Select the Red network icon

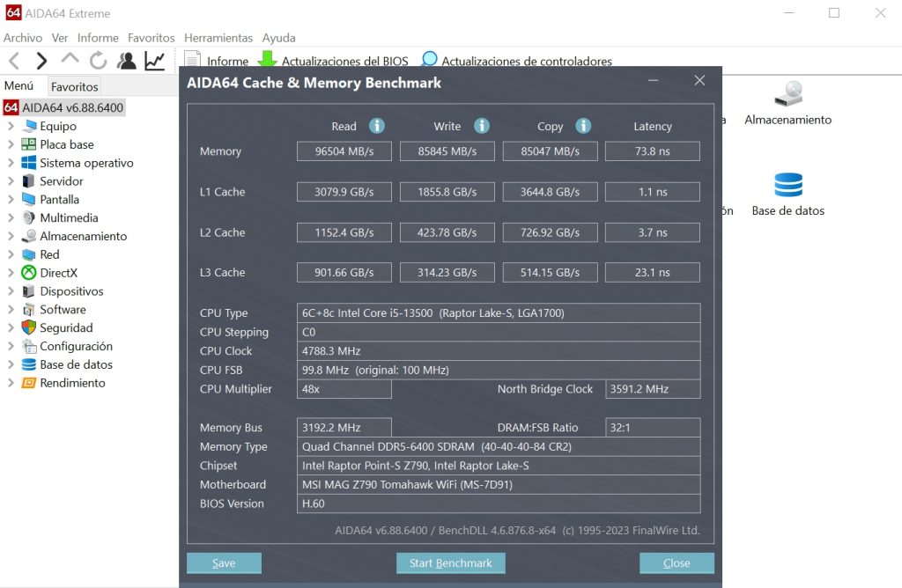point(29,254)
